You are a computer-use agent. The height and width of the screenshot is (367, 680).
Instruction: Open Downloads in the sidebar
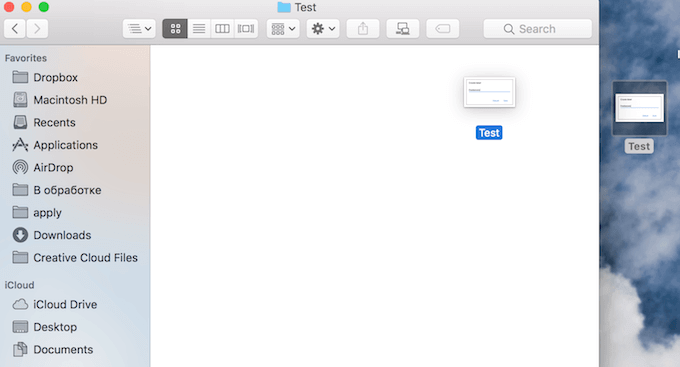click(62, 236)
